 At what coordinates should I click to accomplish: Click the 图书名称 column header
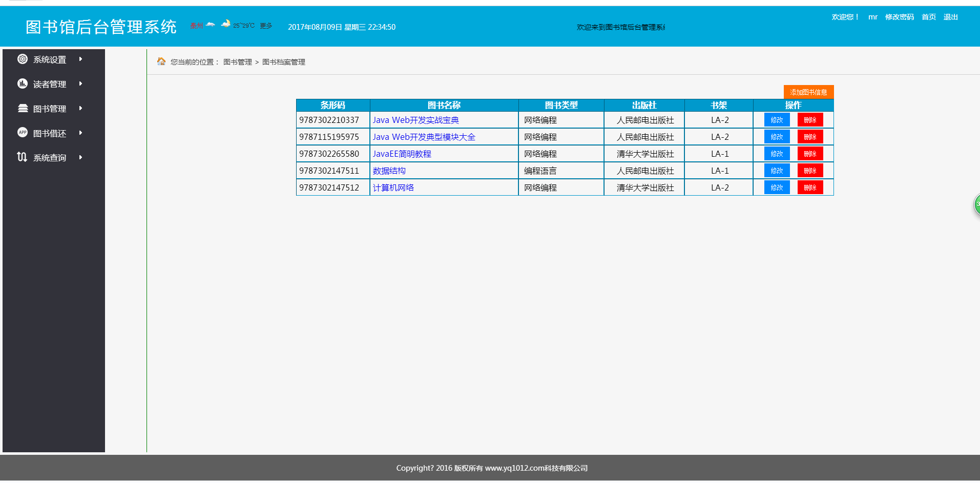click(x=444, y=105)
